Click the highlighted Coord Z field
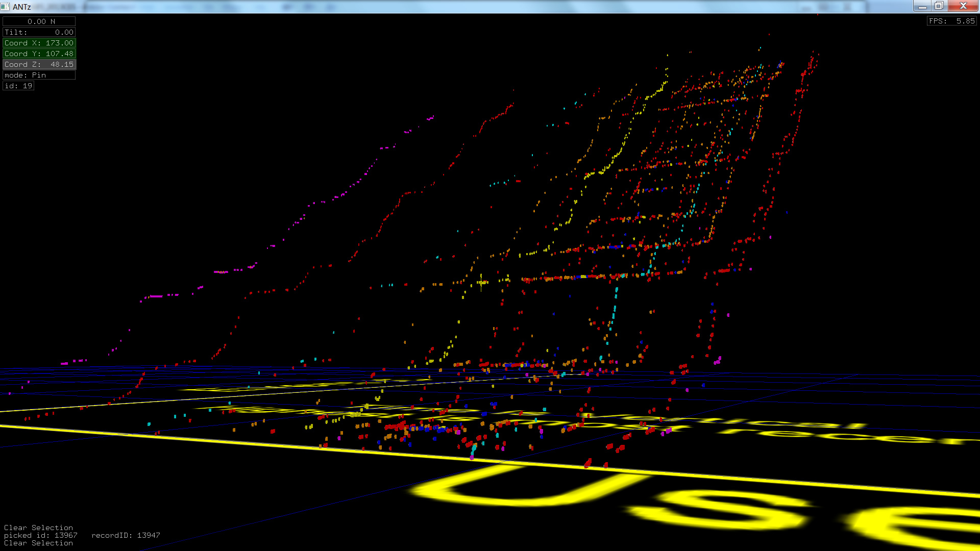This screenshot has height=551, width=980. click(39, 64)
